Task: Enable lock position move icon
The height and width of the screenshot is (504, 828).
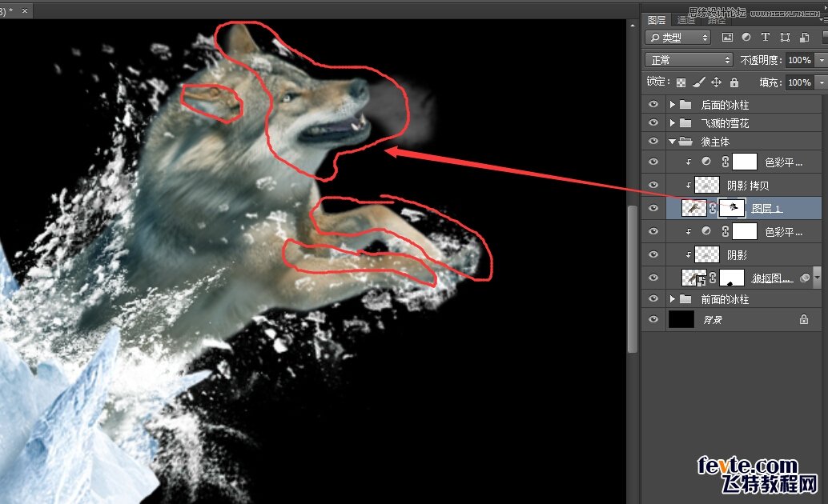Action: click(x=716, y=82)
